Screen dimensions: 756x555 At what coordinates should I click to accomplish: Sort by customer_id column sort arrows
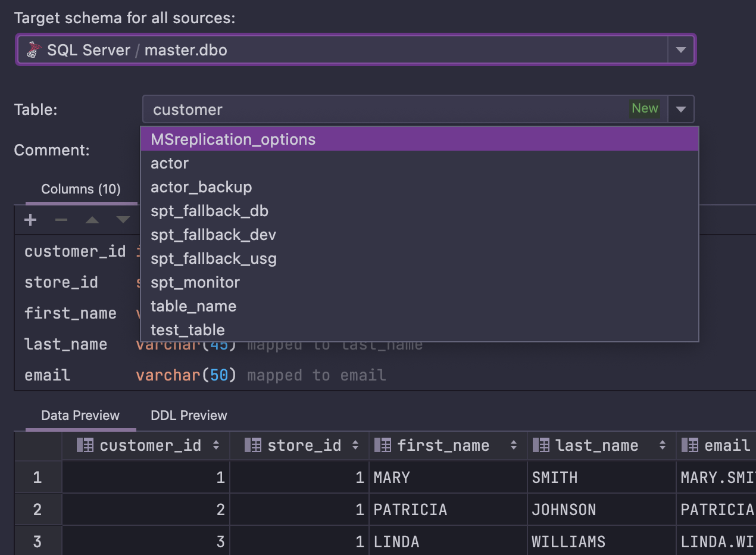tap(216, 445)
